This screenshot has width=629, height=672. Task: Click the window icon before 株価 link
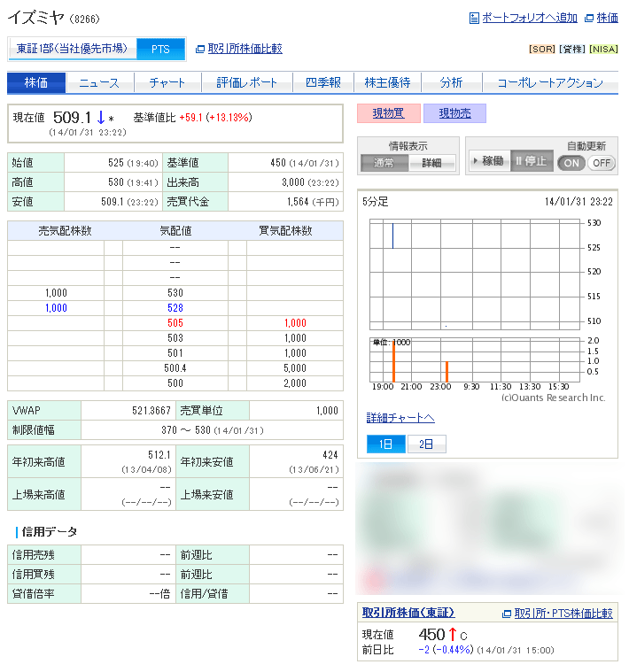pyautogui.click(x=589, y=18)
